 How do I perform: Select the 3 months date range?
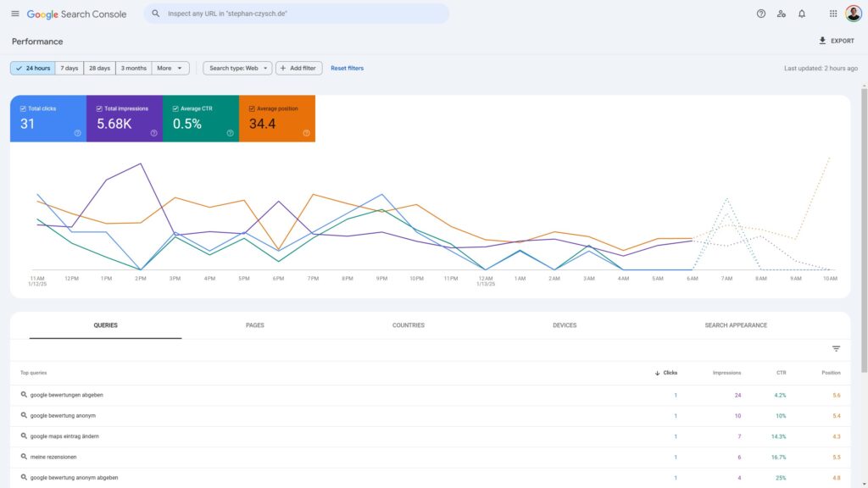(x=133, y=68)
